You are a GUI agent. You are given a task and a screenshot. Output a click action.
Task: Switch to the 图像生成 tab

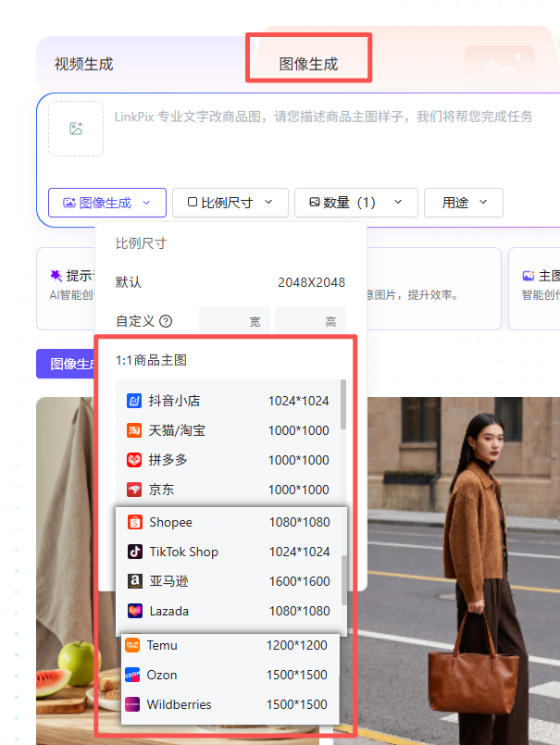tap(308, 64)
